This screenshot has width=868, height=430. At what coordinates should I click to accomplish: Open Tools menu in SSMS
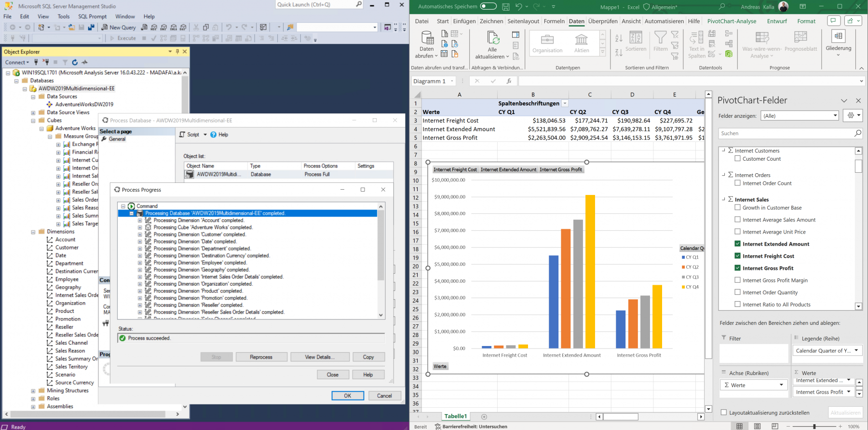[64, 16]
